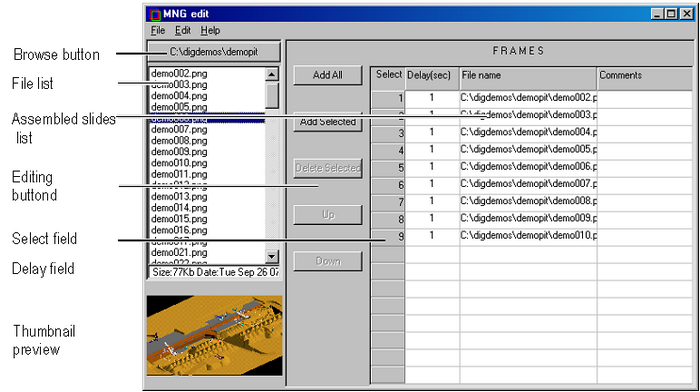Open the Help menu
This screenshot has width=700, height=392.
point(210,30)
